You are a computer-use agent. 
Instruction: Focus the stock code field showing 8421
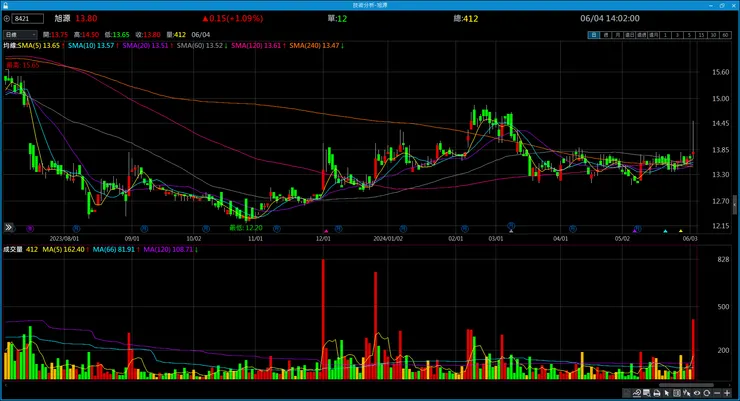pos(28,19)
